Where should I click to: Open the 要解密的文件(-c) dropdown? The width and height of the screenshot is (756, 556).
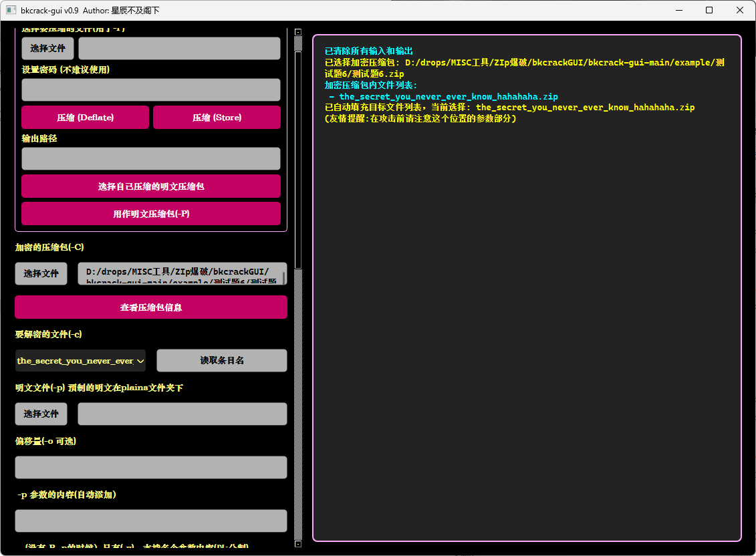click(80, 361)
